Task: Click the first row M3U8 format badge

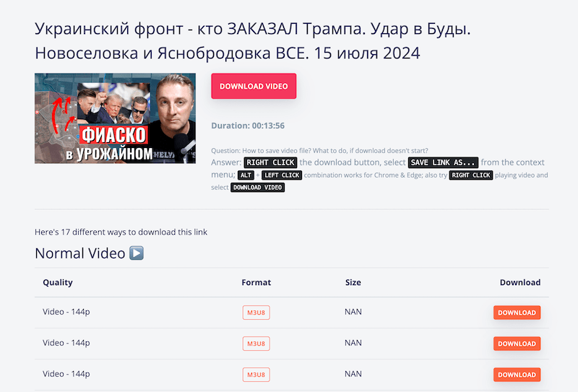Action: coord(256,313)
